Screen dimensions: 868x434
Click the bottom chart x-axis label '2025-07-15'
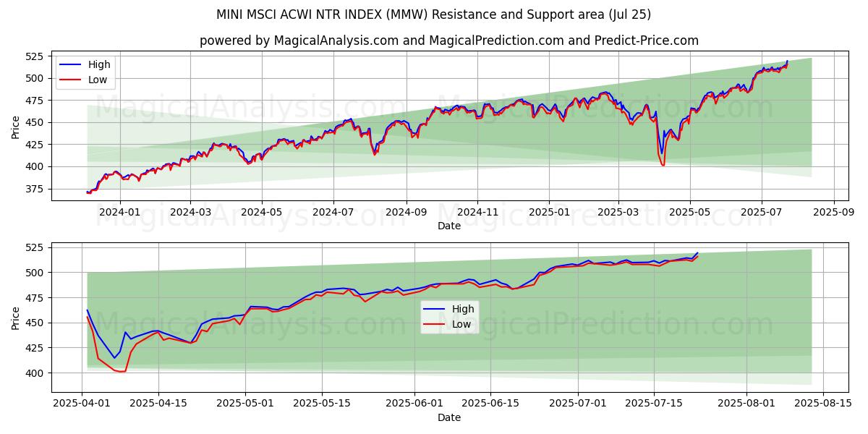[x=655, y=404]
